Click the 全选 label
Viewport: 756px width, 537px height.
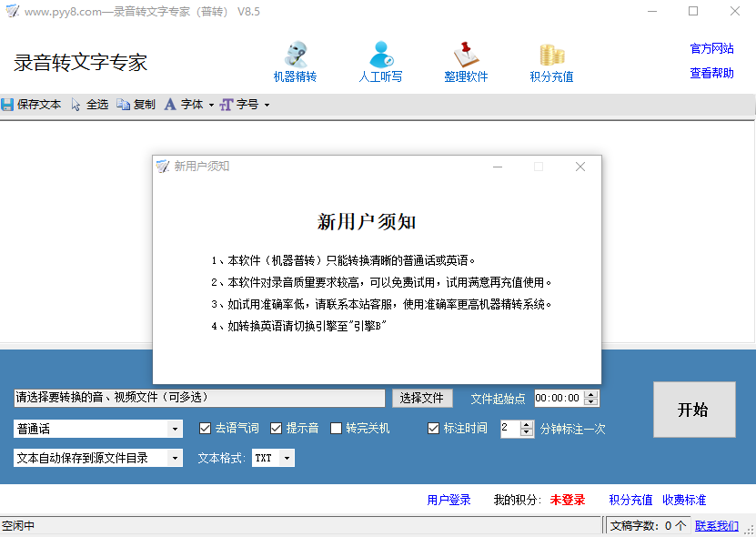(x=97, y=105)
